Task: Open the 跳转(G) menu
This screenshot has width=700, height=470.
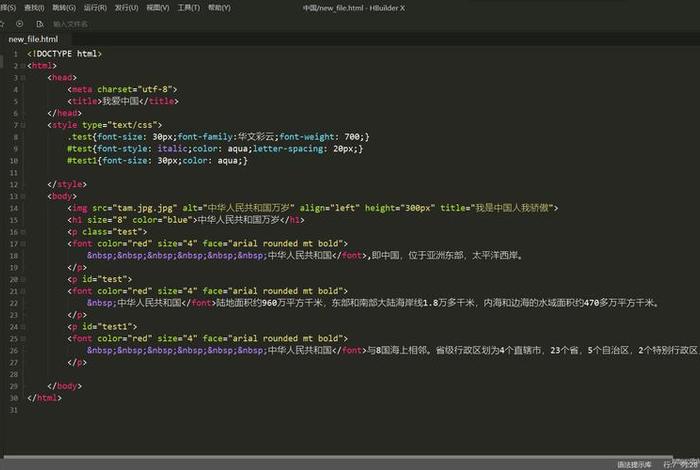Action: coord(64,8)
